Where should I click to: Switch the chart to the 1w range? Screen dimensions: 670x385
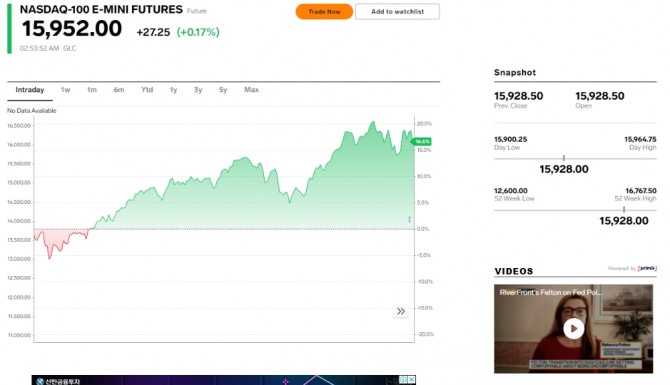click(65, 90)
